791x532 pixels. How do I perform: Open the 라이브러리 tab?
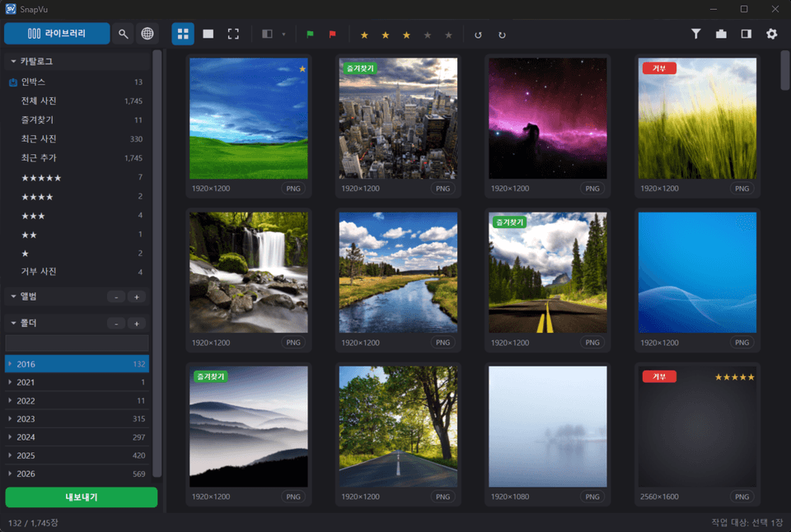tap(57, 33)
